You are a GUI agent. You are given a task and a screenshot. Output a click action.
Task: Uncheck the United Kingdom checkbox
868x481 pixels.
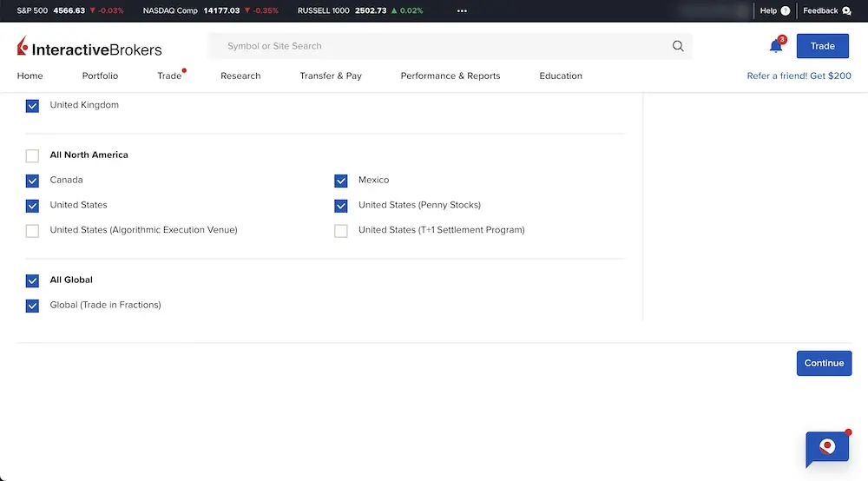32,105
